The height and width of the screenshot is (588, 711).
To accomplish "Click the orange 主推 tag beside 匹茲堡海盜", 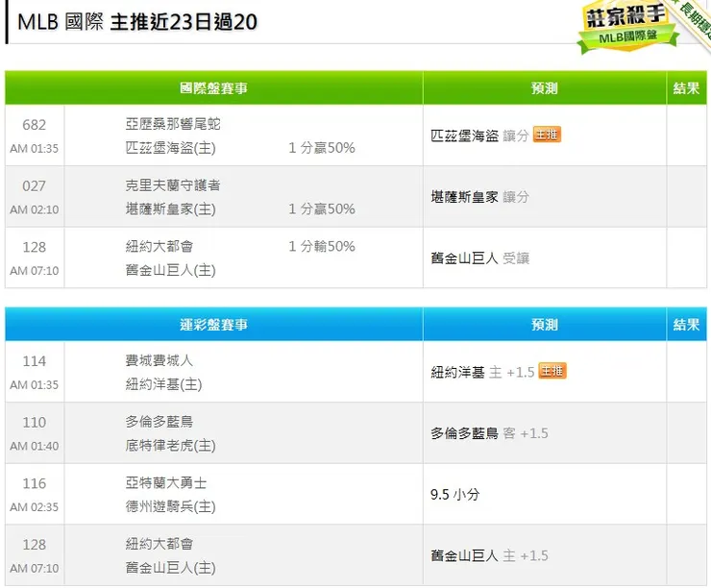I will pos(547,135).
